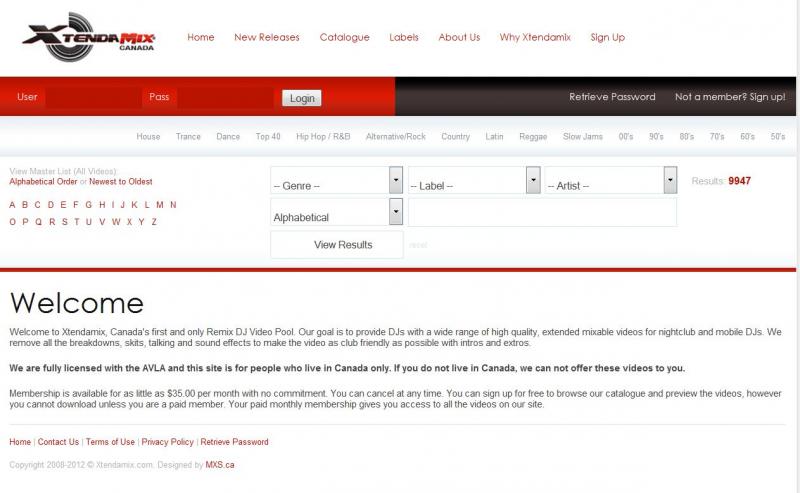
Task: Open footer Retrieve Password link
Action: [234, 442]
